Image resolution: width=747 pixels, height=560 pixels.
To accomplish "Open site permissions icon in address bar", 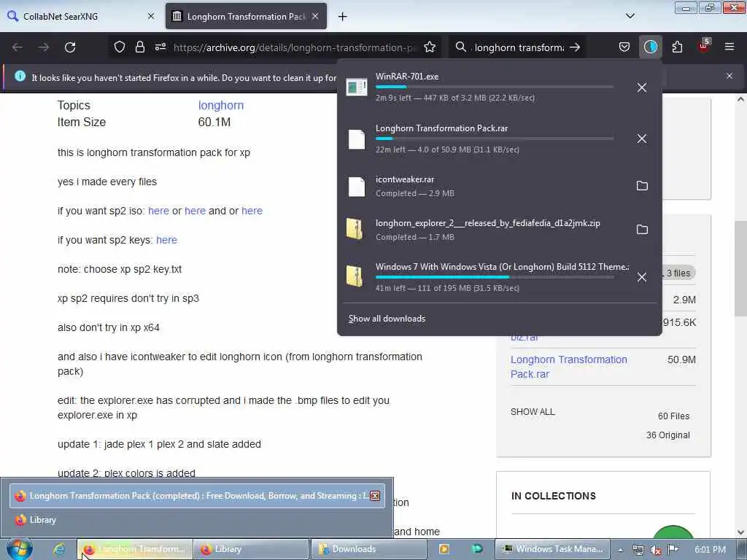I will pos(160,47).
